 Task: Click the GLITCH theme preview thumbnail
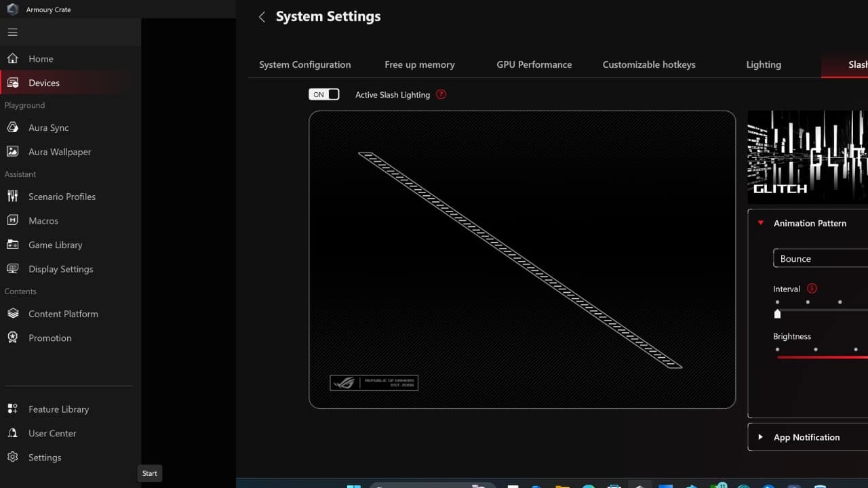coord(807,157)
